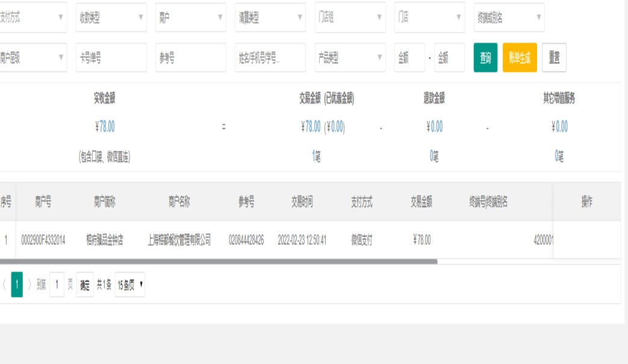This screenshot has height=364, width=628.
Task: Click the 确定 page jump button
Action: pyautogui.click(x=85, y=285)
